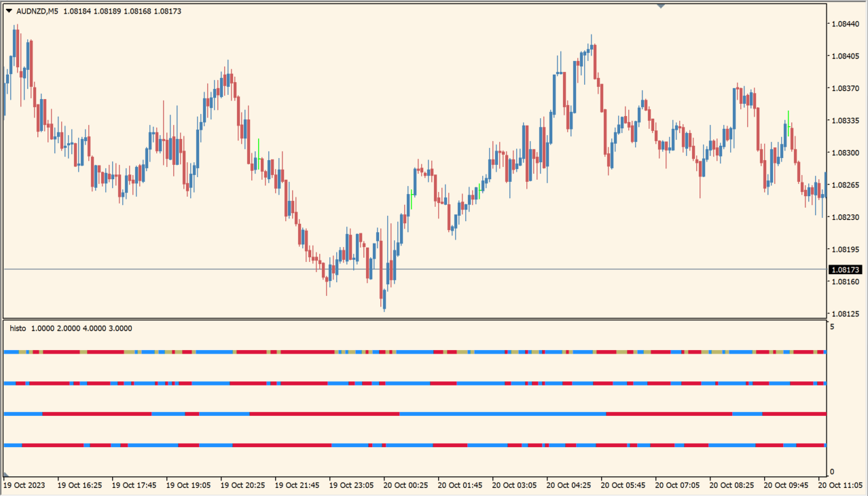The height and width of the screenshot is (496, 868).
Task: Click the 20 Oct 09:45 time label
Action: [786, 485]
